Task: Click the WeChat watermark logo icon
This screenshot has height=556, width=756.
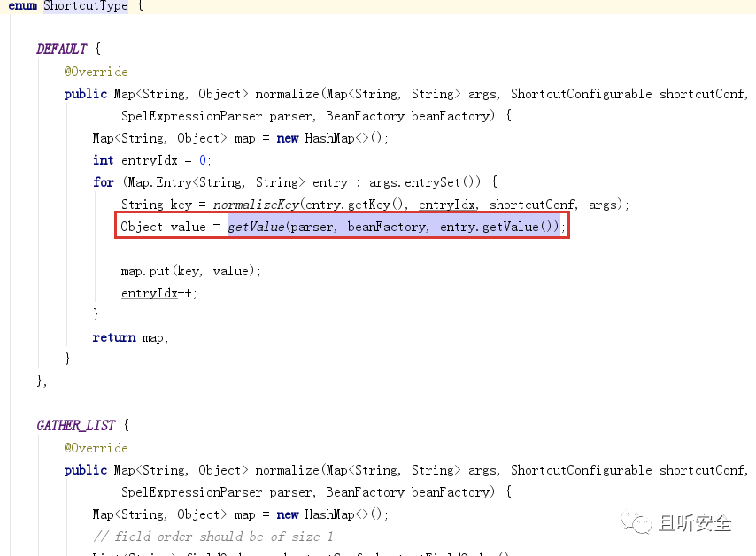Action: (636, 522)
